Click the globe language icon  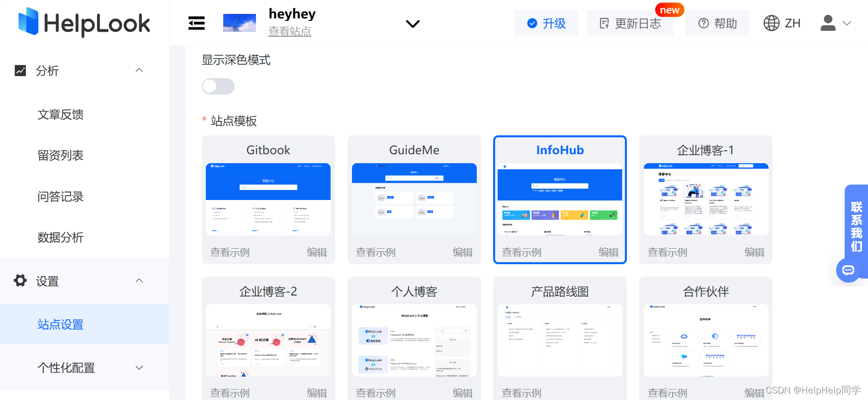[x=771, y=23]
